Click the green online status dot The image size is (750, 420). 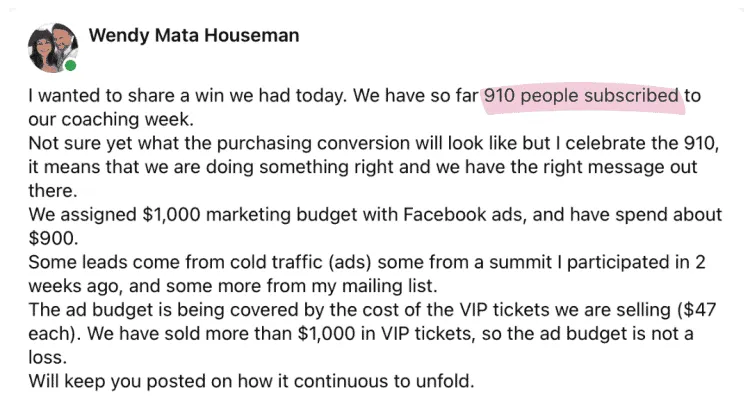pos(70,66)
